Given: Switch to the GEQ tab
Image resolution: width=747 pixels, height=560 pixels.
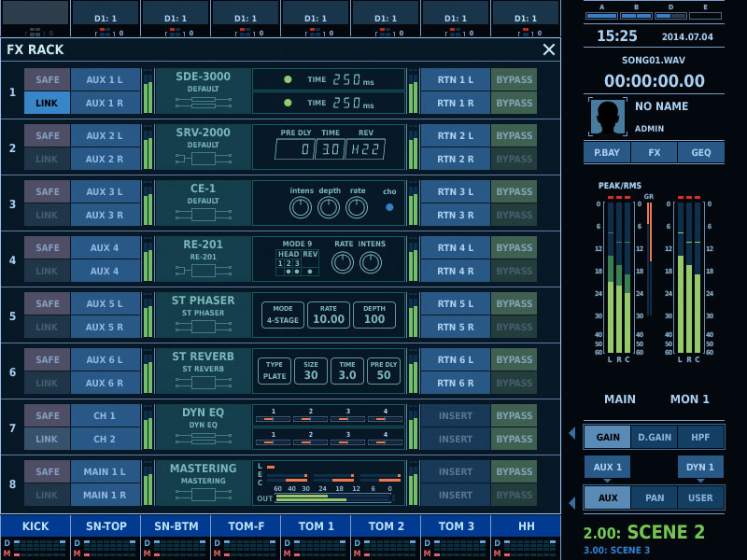Looking at the screenshot, I should pos(700,152).
